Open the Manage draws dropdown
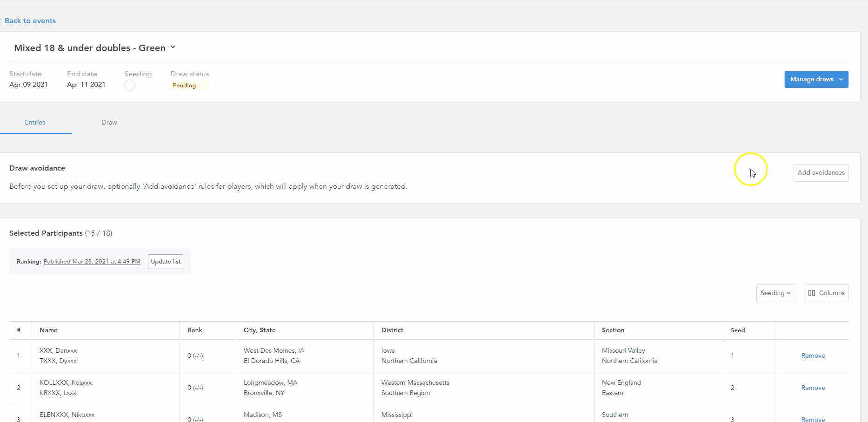Screen dimensions: 868x422 click(x=816, y=79)
